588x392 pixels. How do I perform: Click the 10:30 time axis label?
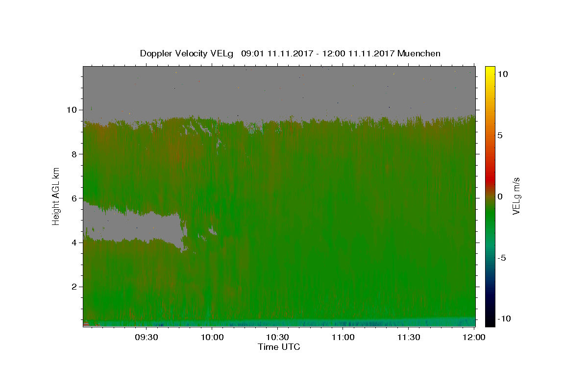point(278,338)
